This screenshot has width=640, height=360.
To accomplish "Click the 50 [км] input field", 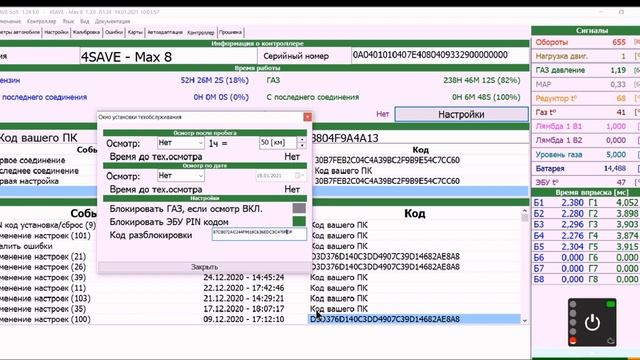I will pos(278,142).
